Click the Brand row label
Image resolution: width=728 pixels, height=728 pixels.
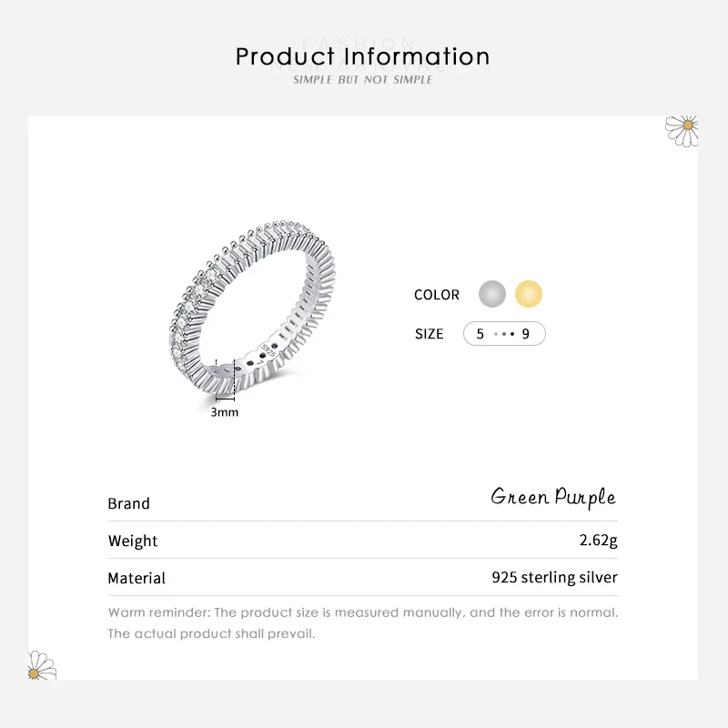pyautogui.click(x=128, y=503)
